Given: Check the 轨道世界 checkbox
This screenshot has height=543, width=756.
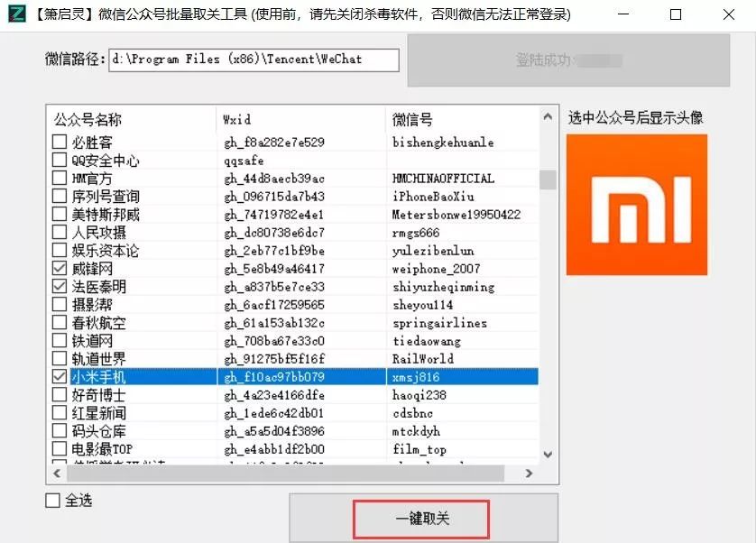Looking at the screenshot, I should pos(60,359).
